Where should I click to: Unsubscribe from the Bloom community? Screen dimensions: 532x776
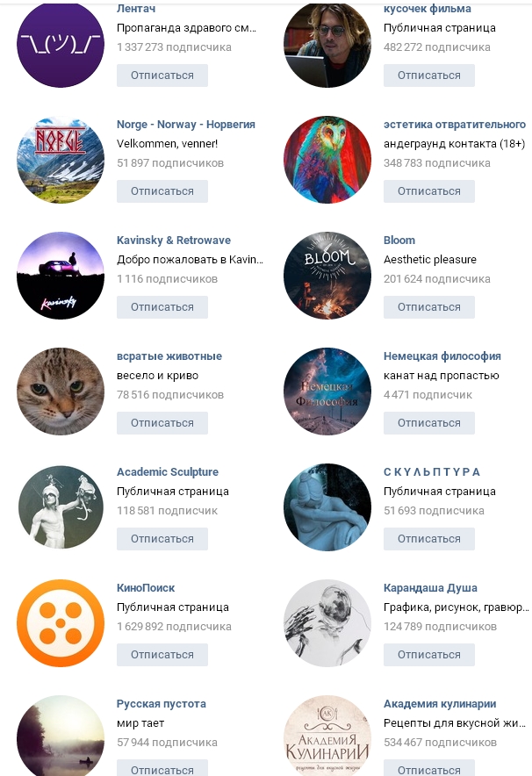[429, 307]
